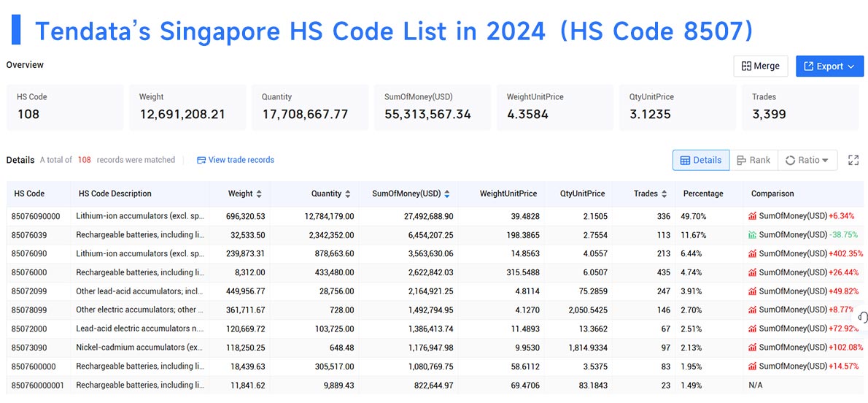Switch to the Rank view tab
The width and height of the screenshot is (868, 403).
coord(753,160)
